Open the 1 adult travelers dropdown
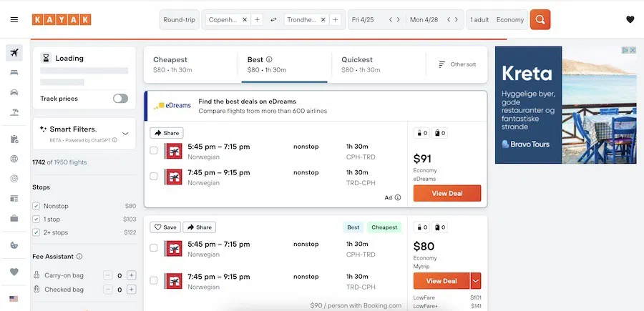Image resolution: width=644 pixels, height=311 pixels. [x=479, y=20]
